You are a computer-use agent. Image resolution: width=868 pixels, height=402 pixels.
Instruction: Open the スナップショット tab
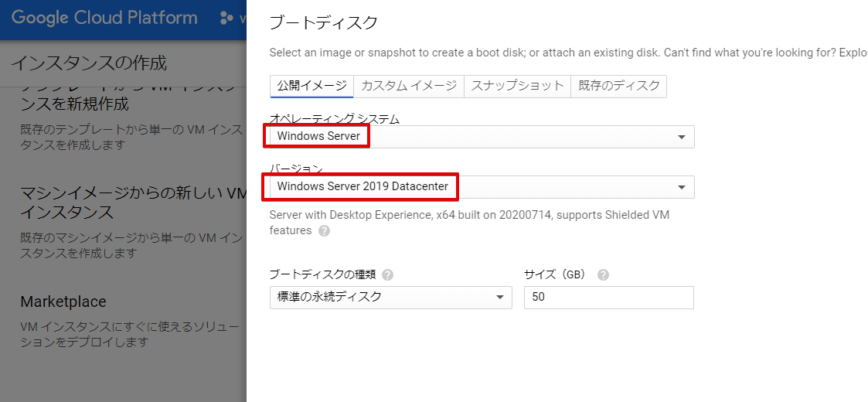517,86
